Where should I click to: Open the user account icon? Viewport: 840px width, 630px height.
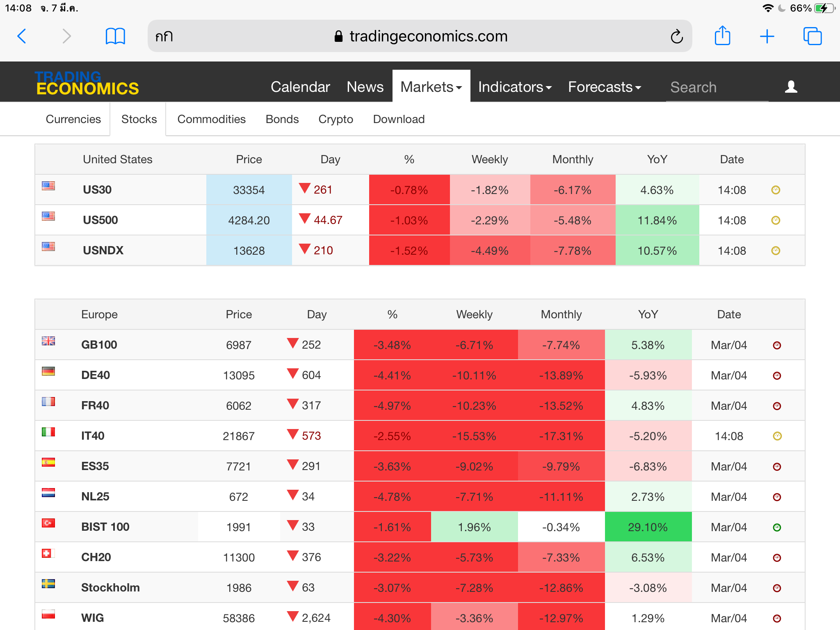tap(791, 87)
